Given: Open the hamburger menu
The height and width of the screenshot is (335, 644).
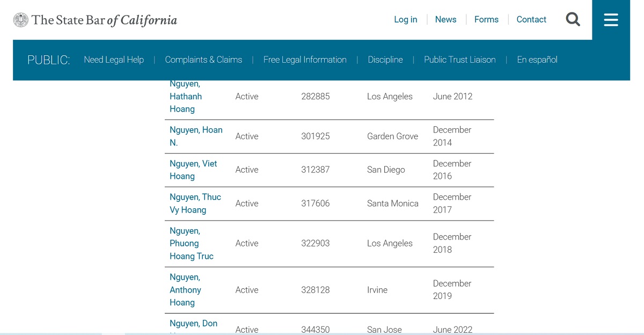Looking at the screenshot, I should 611,20.
